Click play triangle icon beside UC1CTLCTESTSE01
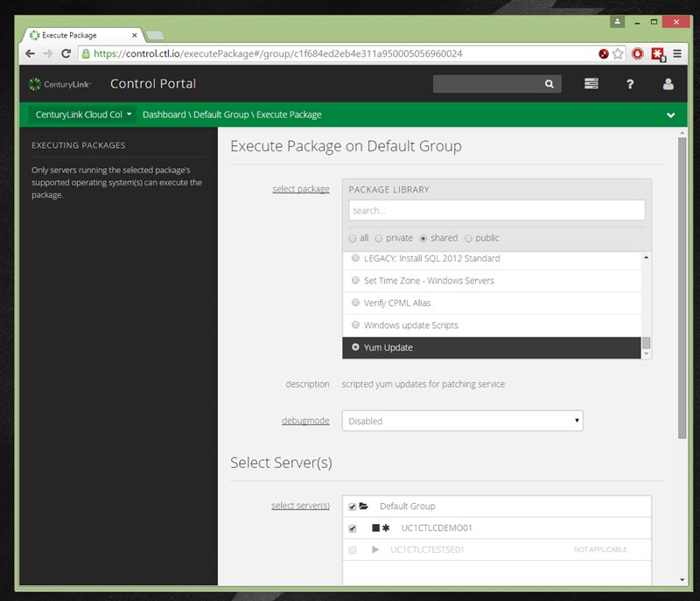This screenshot has height=601, width=700. click(375, 549)
